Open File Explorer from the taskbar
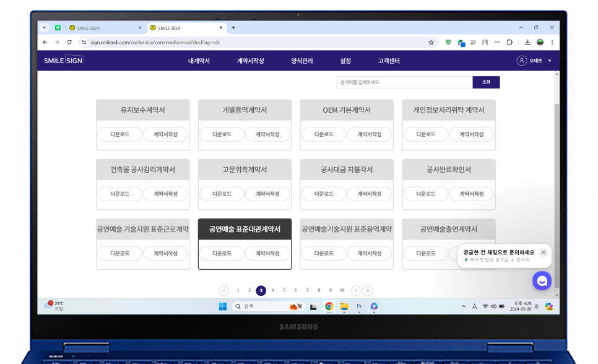Viewport: 598px width, 364px height. pos(344,306)
